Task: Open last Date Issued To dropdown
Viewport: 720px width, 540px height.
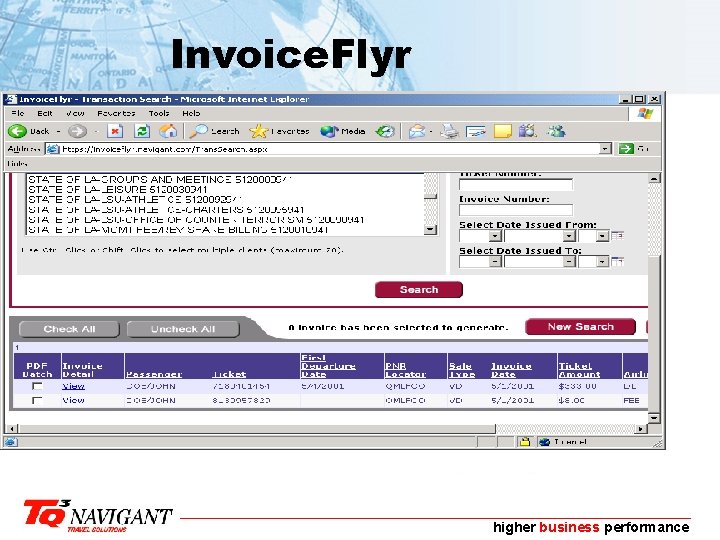Action: tap(602, 262)
